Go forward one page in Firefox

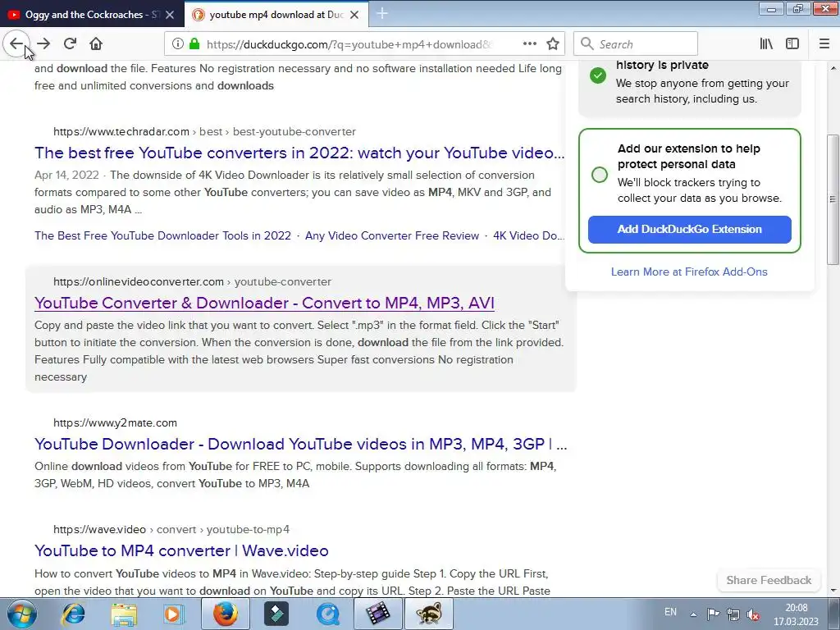[44, 43]
